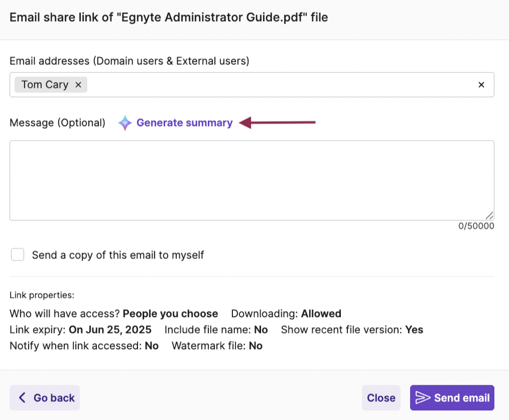Click the paper plane icon on Send email
The image size is (509, 420).
[x=423, y=398]
